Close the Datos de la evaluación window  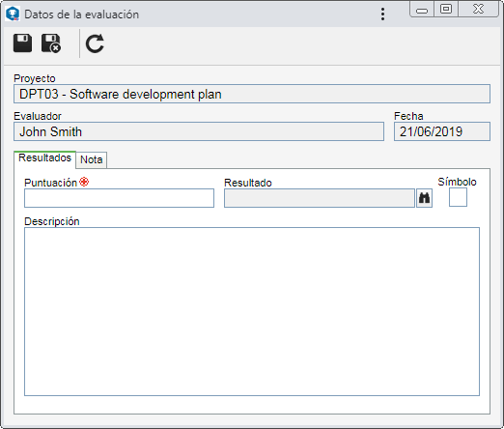(x=479, y=9)
